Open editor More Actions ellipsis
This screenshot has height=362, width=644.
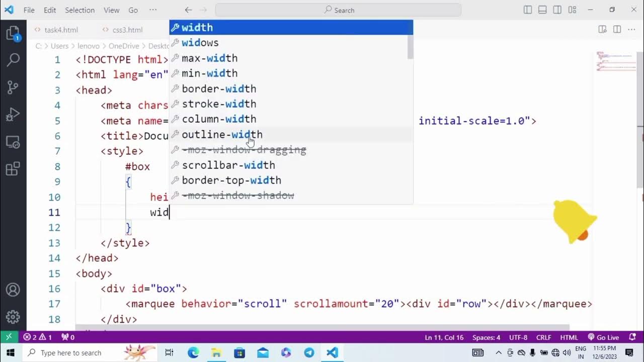point(632,30)
